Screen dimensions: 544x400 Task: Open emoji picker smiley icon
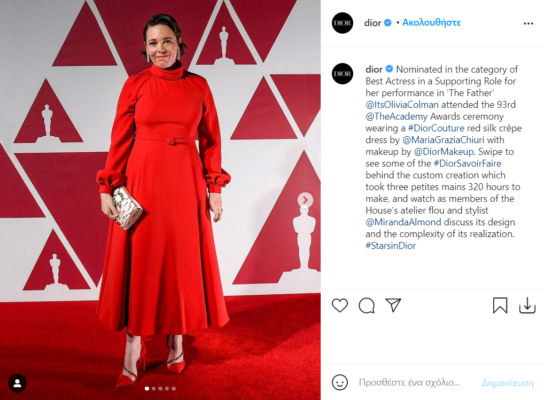coord(340,382)
